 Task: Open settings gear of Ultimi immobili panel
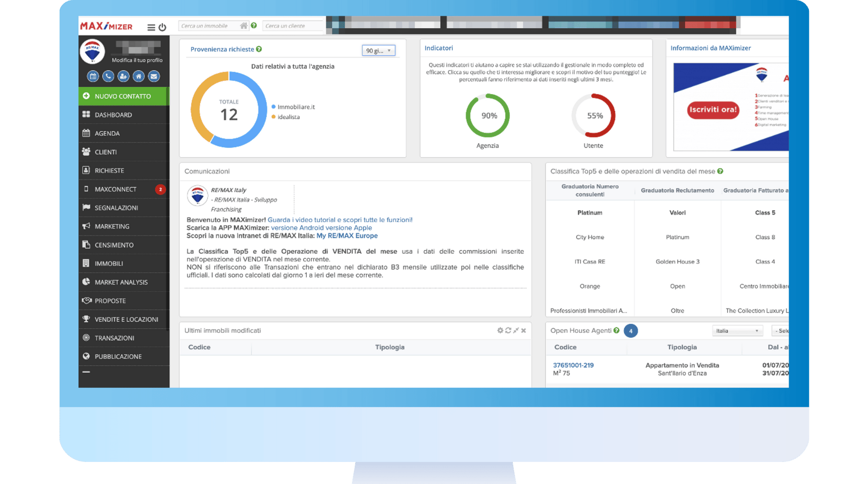point(500,330)
